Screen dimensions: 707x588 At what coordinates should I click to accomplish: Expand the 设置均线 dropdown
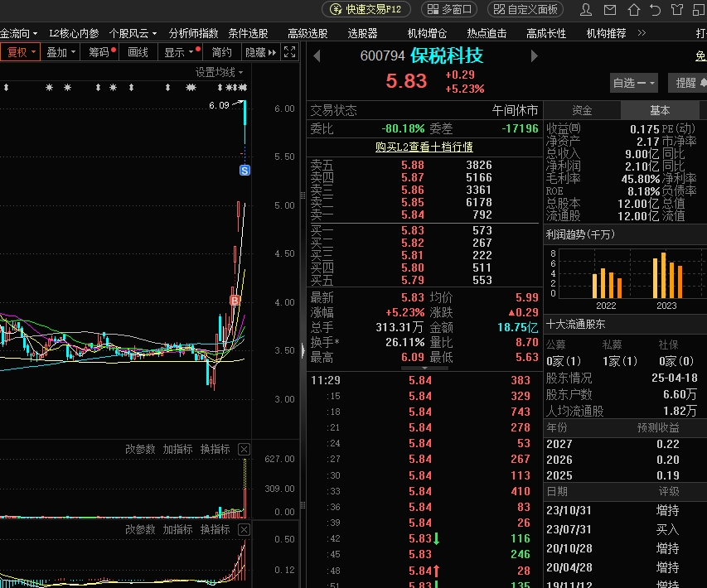(x=219, y=72)
